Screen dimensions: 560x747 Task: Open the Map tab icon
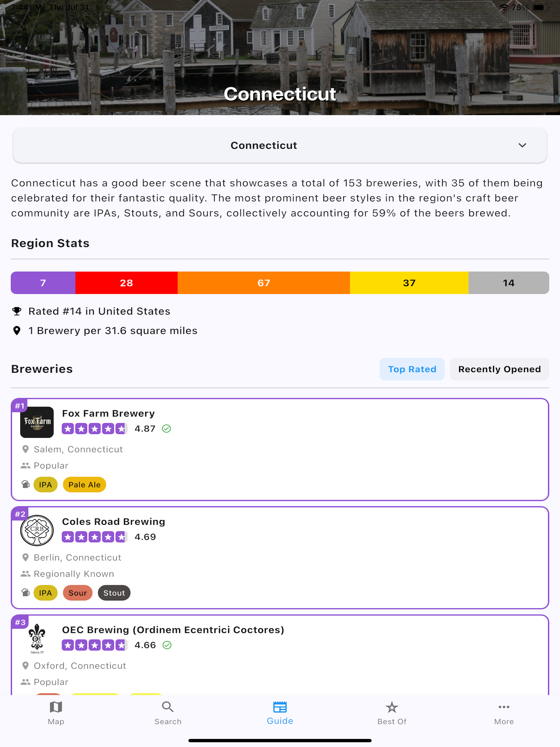pyautogui.click(x=56, y=707)
